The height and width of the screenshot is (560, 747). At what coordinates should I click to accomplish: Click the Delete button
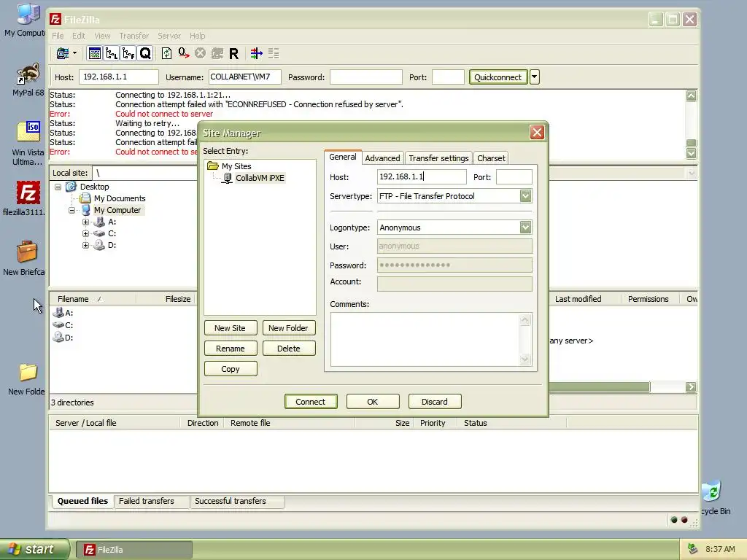click(289, 349)
